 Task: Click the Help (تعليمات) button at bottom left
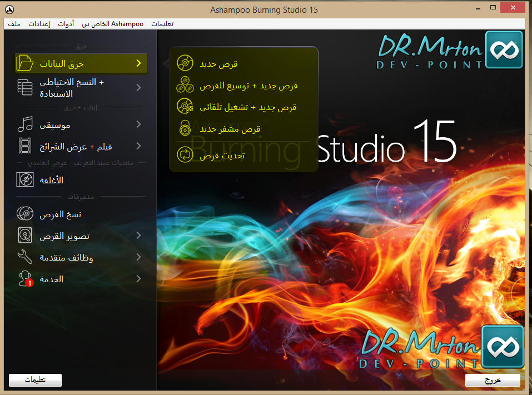(35, 380)
